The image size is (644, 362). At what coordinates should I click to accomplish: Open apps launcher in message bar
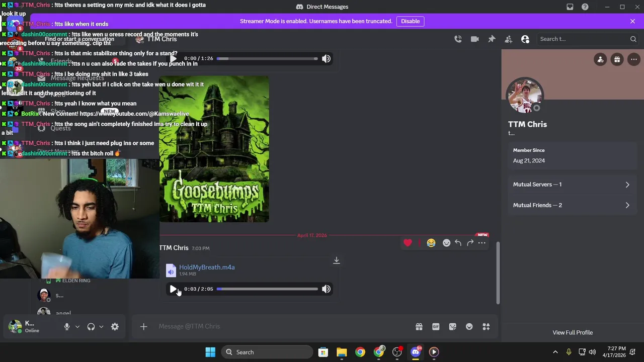(486, 327)
